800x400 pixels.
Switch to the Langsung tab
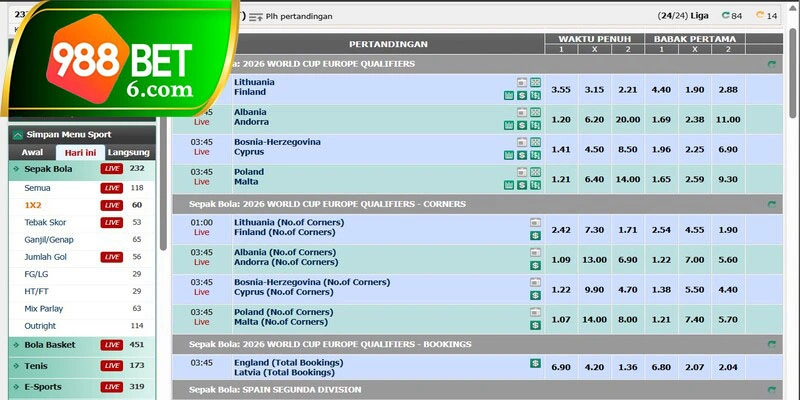point(129,153)
